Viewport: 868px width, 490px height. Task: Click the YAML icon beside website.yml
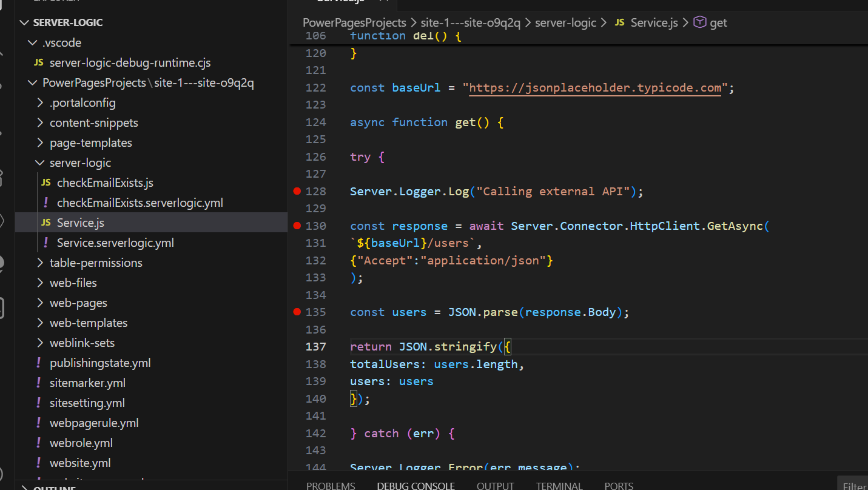pos(39,463)
